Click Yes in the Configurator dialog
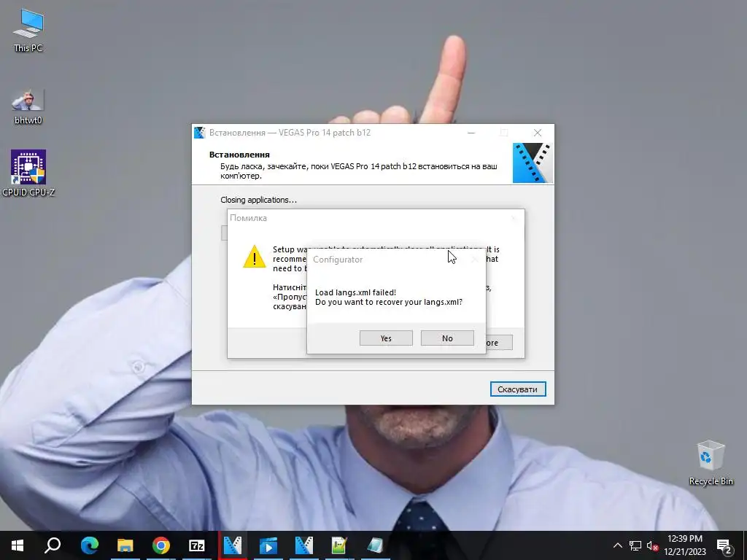This screenshot has height=560, width=747. [x=386, y=338]
